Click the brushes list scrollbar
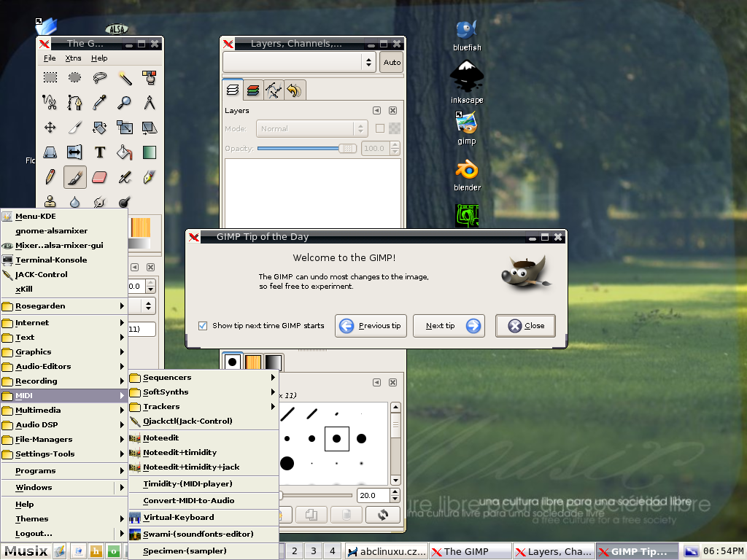Viewport: 747px width, 560px height. coord(395,444)
